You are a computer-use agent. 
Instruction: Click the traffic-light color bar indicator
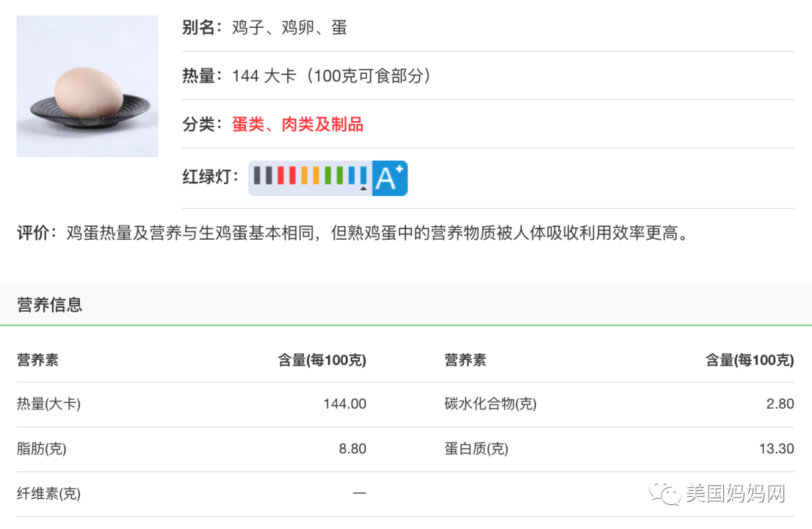pos(311,178)
